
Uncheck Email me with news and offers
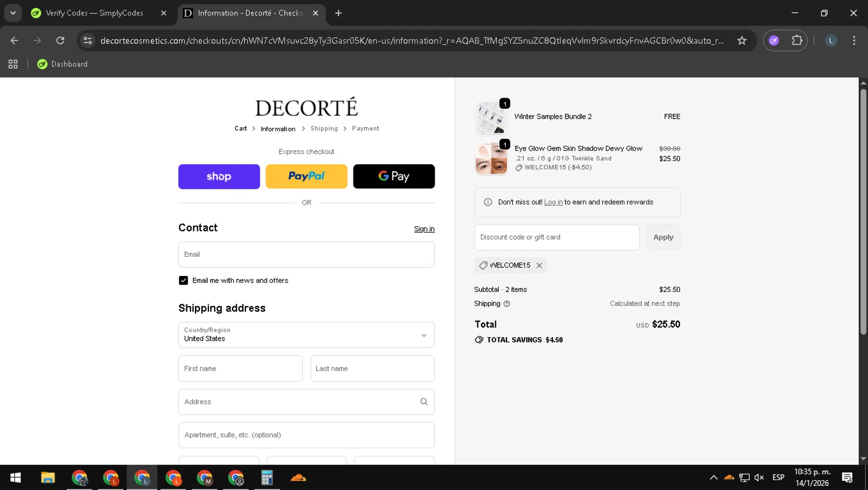[x=183, y=281]
